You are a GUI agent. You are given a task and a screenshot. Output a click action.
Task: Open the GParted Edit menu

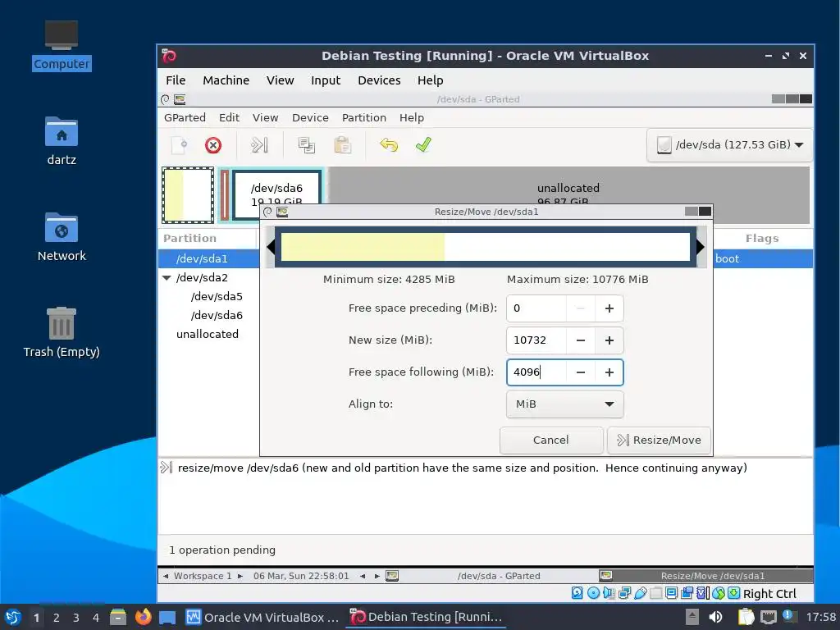tap(230, 118)
